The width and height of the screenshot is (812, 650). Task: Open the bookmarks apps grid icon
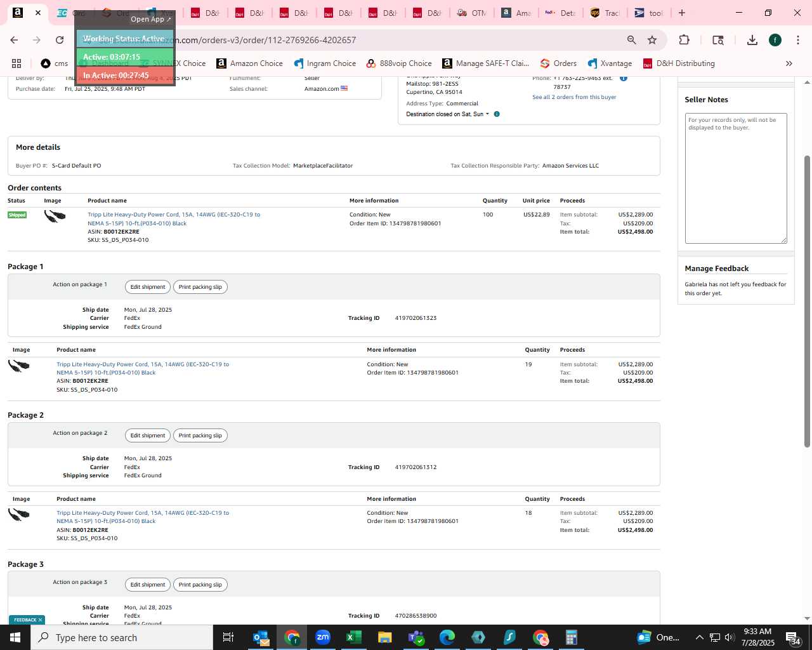(16, 63)
